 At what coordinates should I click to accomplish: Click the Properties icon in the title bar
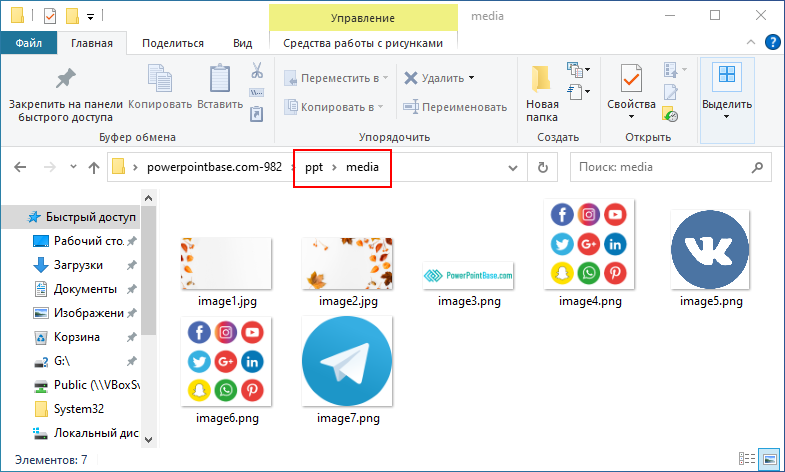click(x=50, y=16)
